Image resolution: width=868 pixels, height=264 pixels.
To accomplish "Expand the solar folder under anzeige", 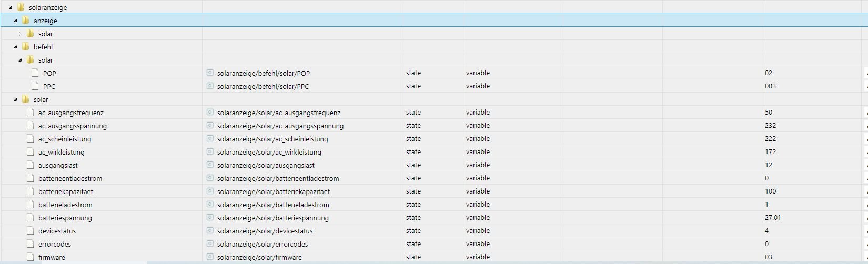I will tap(21, 34).
